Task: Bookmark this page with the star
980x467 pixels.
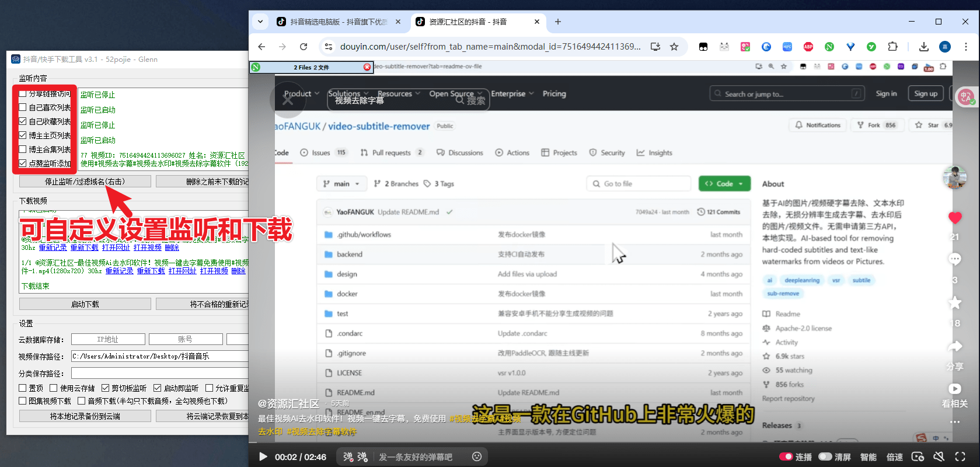Action: (x=674, y=47)
